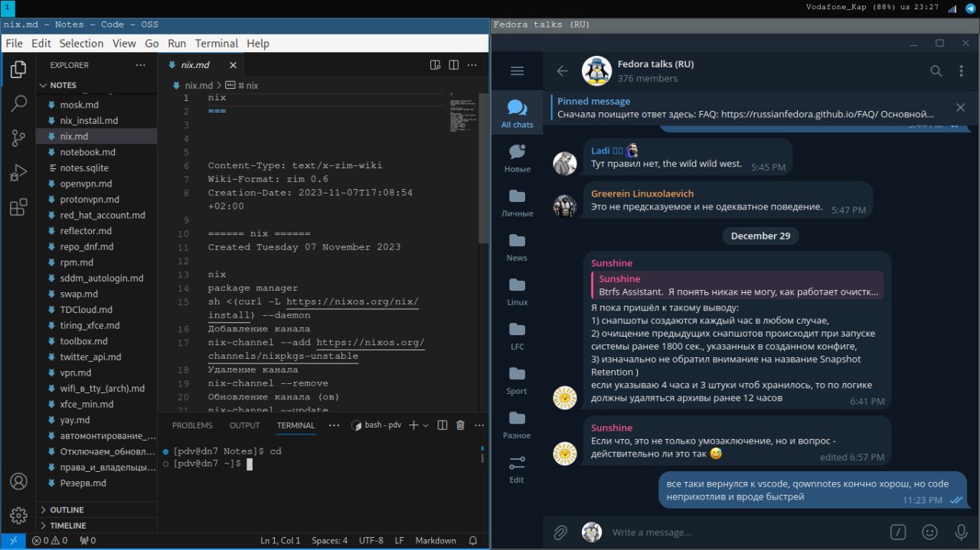Image resolution: width=980 pixels, height=550 pixels.
Task: Kill the terminal with trash icon
Action: coord(460,425)
